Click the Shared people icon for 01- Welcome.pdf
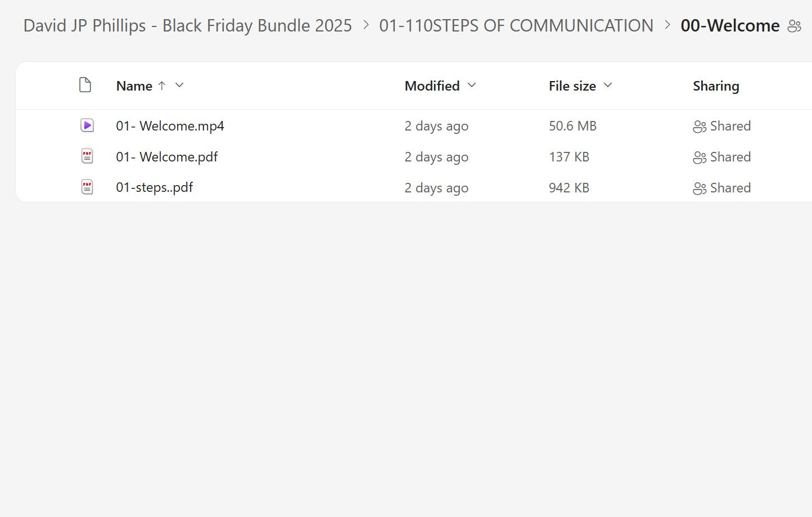The height and width of the screenshot is (517, 812). pos(700,158)
